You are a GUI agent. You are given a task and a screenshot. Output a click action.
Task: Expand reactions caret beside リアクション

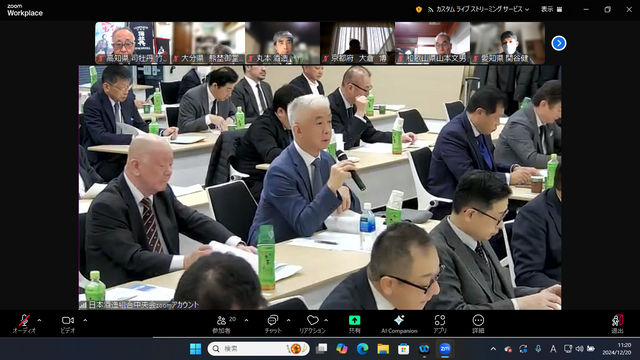[x=326, y=320]
